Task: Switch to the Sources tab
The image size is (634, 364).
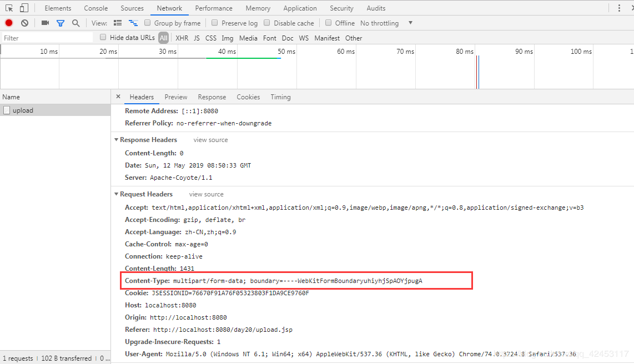Action: (132, 8)
